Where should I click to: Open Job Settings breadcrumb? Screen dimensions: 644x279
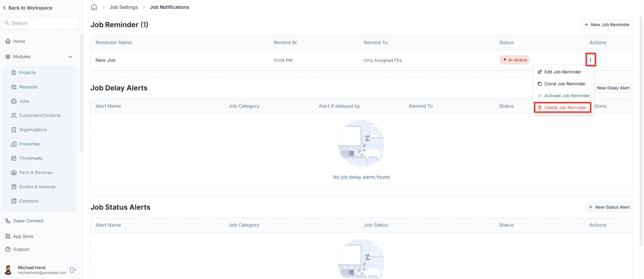tap(124, 7)
